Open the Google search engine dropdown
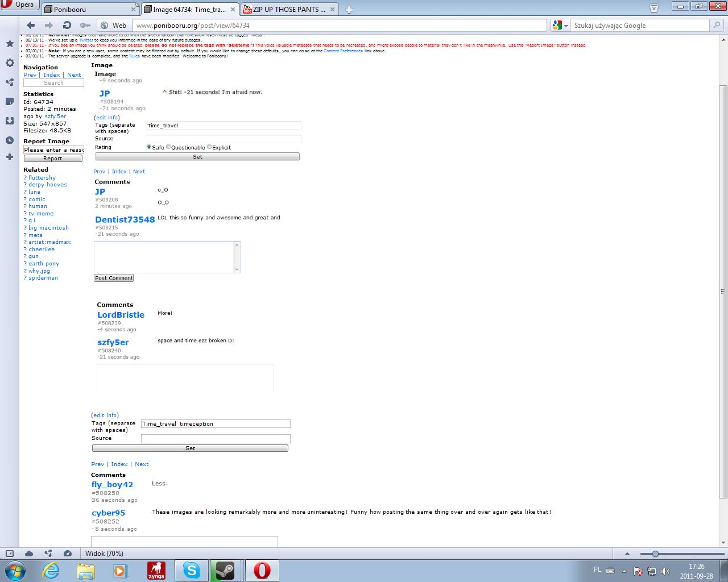 (x=561, y=25)
